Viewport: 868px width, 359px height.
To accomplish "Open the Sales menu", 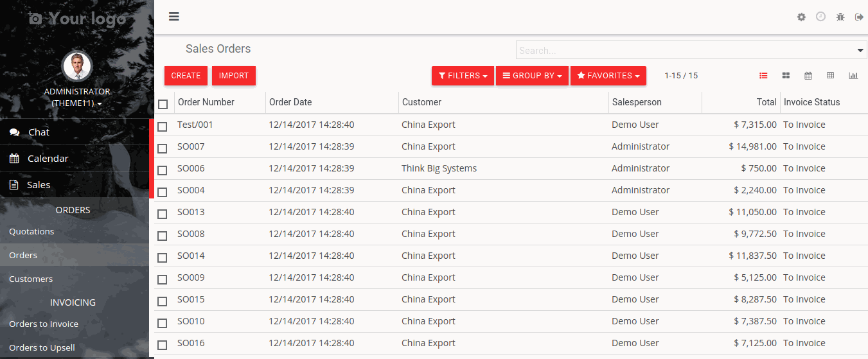I will click(75, 184).
